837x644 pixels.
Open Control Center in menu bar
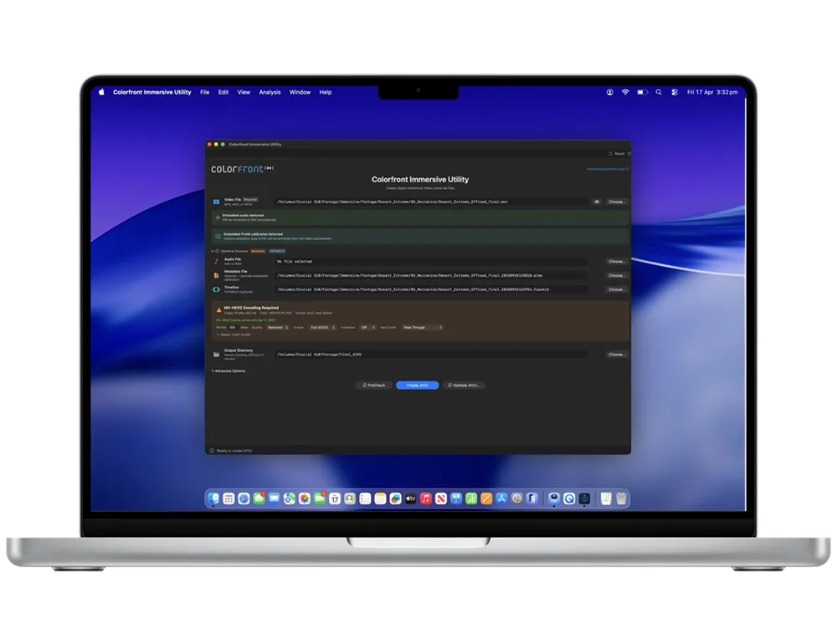tap(675, 92)
